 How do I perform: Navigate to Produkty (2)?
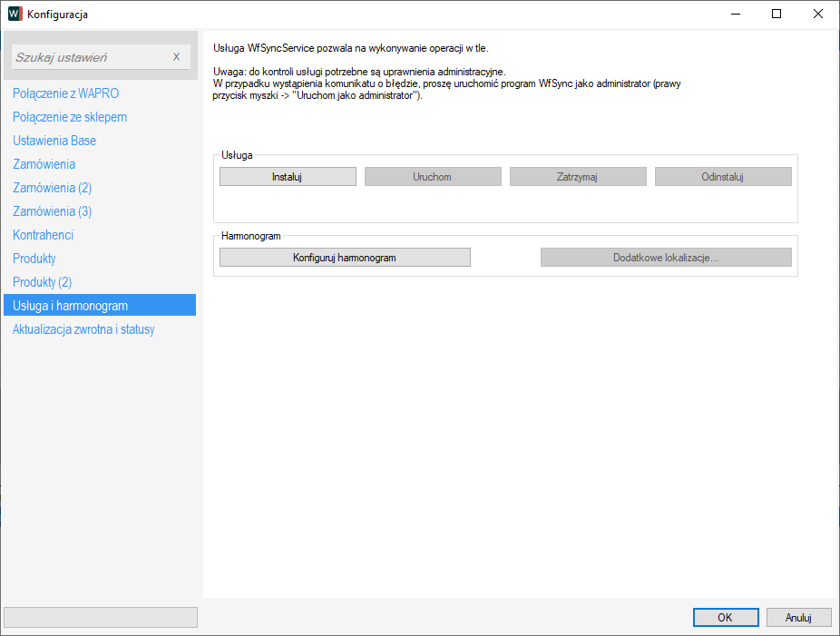click(x=42, y=282)
